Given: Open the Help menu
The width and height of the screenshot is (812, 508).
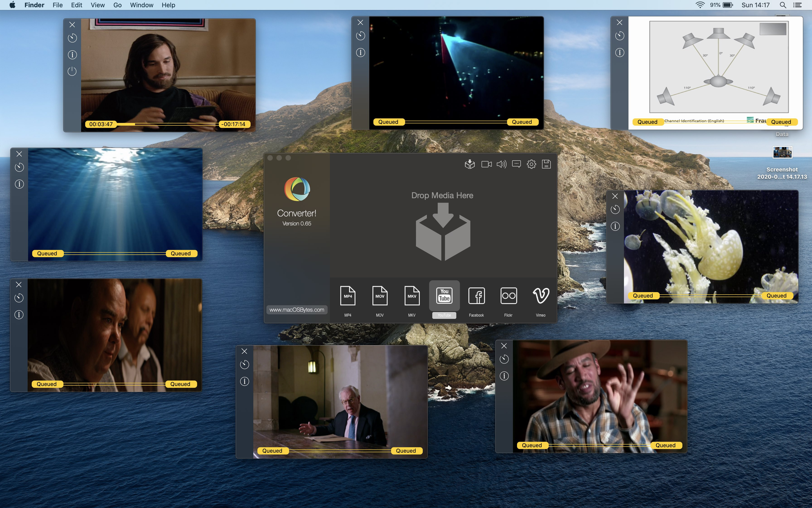Looking at the screenshot, I should [x=168, y=5].
